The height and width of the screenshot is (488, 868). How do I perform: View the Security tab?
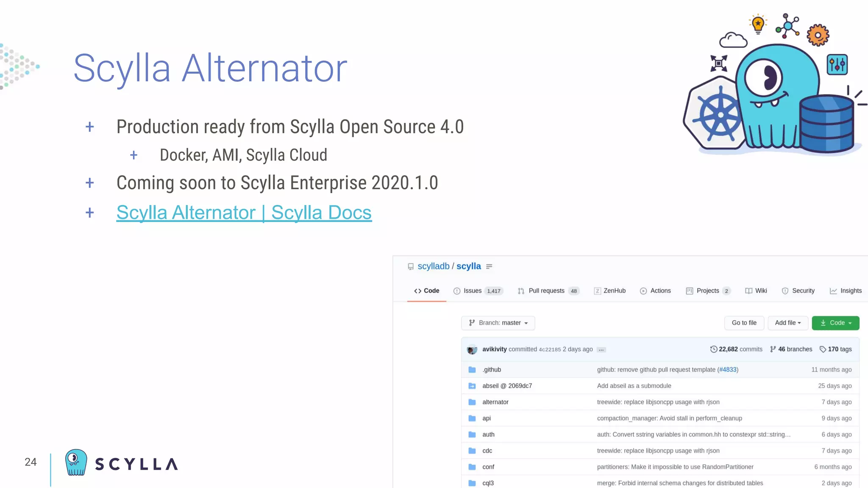point(798,291)
